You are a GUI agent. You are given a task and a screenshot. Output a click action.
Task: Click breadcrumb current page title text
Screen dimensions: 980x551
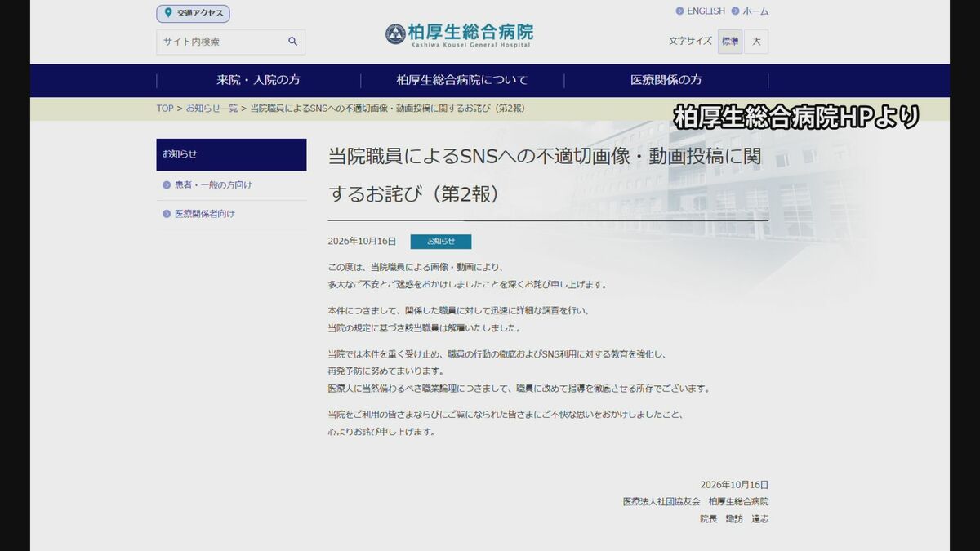click(387, 109)
